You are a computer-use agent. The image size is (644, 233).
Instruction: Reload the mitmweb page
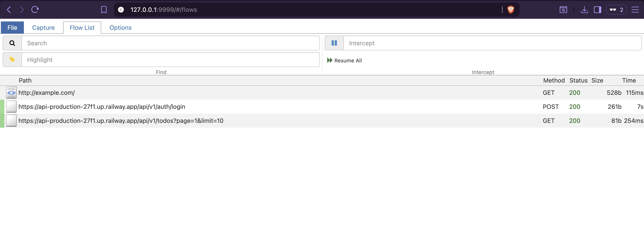(35, 10)
